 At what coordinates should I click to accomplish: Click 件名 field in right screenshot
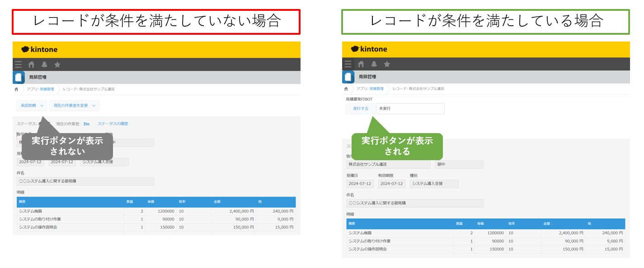(x=415, y=203)
